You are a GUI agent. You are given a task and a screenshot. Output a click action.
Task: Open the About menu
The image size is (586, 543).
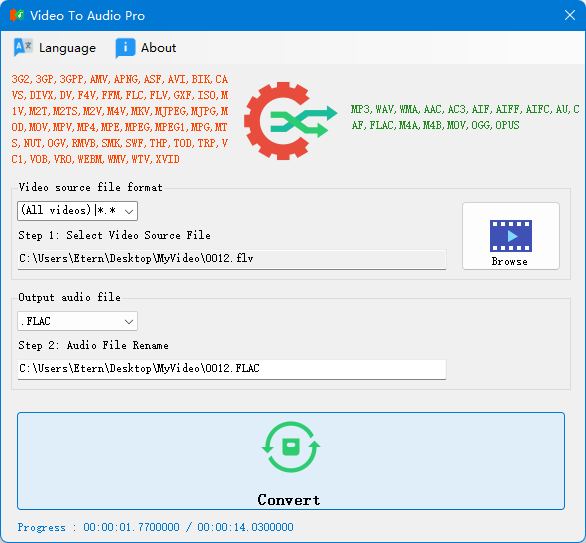[x=146, y=48]
